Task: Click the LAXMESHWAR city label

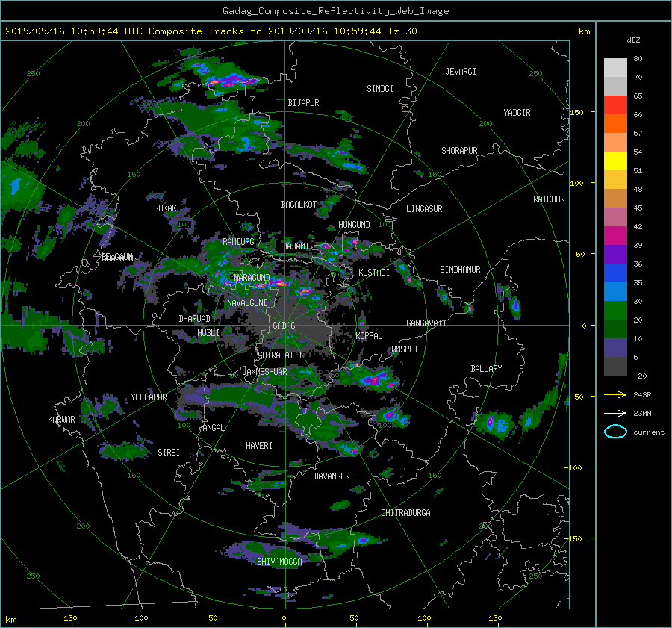Action: click(264, 372)
